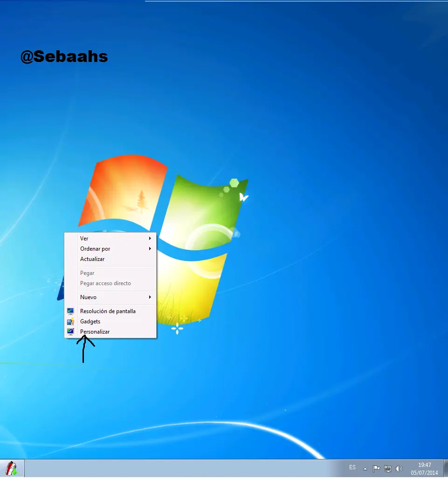This screenshot has height=479, width=448.
Task: Open the Ordenar por submenu
Action: [110, 249]
